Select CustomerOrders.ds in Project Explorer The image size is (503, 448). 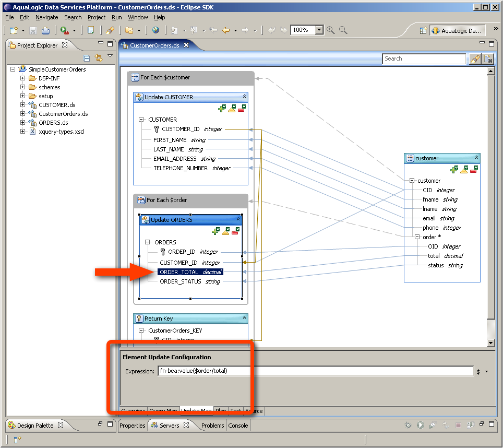63,114
